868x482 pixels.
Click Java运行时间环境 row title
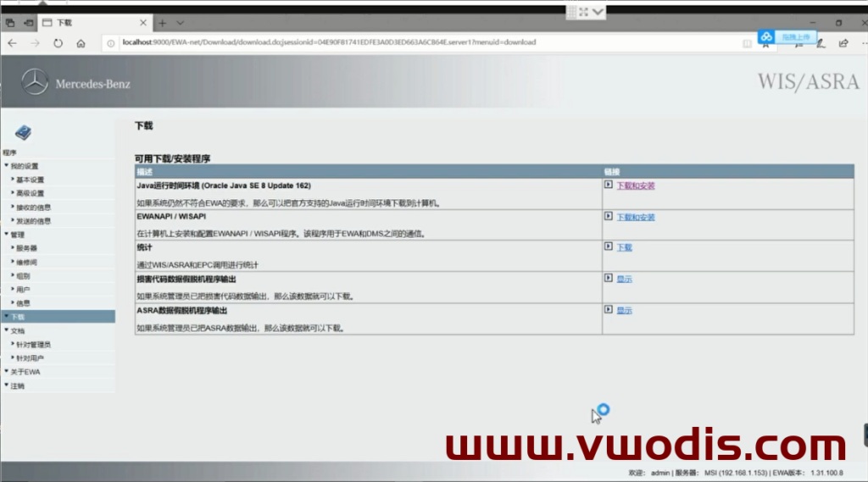tap(224, 186)
